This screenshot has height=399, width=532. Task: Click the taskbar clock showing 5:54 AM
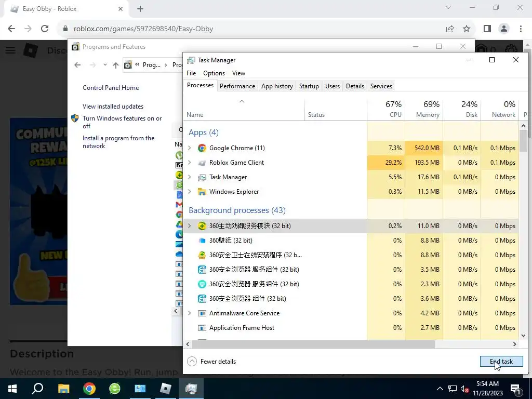click(x=487, y=389)
